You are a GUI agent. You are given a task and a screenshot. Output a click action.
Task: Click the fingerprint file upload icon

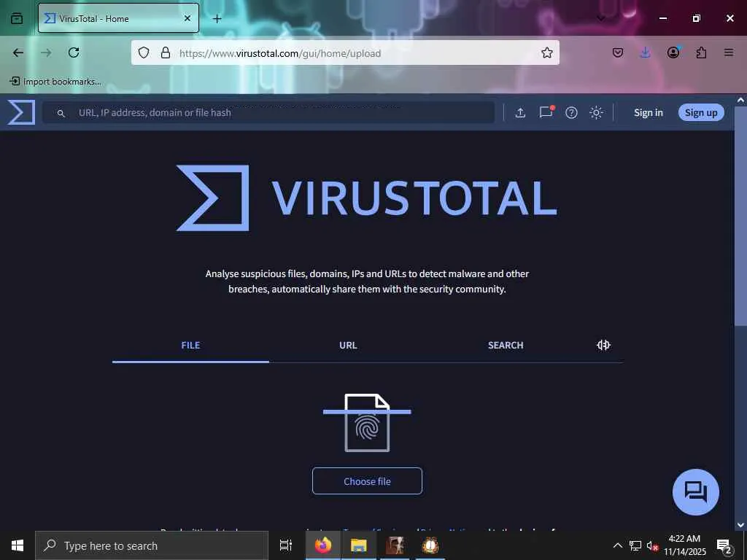click(367, 422)
